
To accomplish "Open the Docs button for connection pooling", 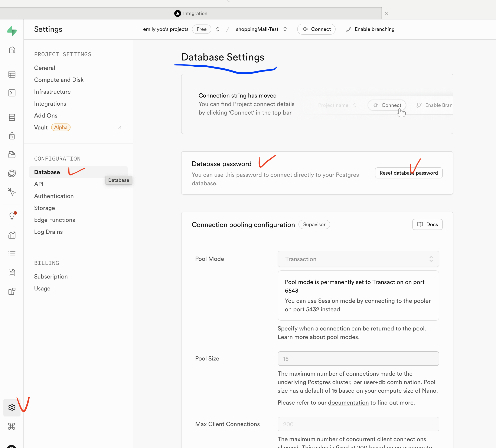I will [x=427, y=224].
